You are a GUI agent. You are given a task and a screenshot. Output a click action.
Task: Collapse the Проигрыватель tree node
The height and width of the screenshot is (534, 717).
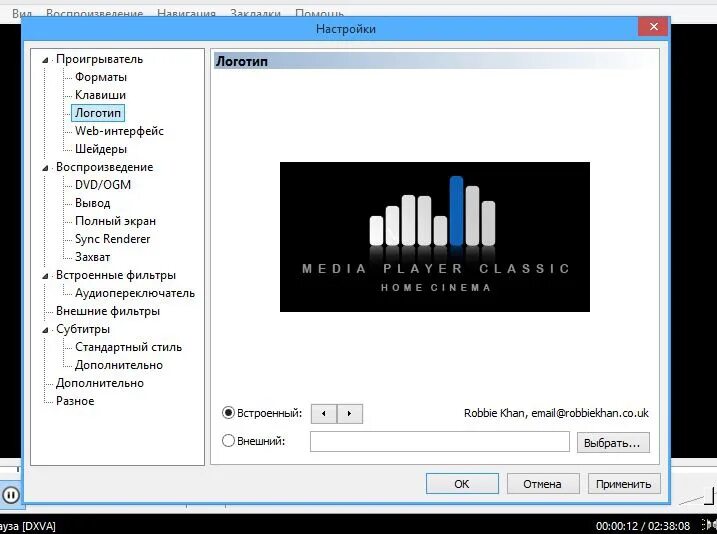(x=45, y=60)
